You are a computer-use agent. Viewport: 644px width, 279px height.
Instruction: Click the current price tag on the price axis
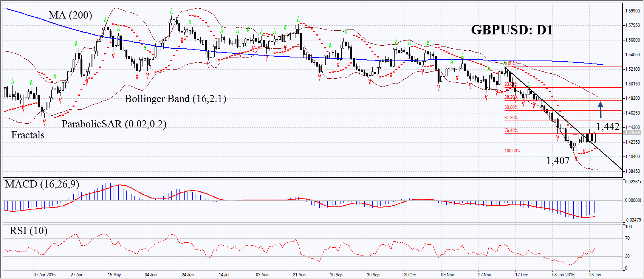(632, 133)
